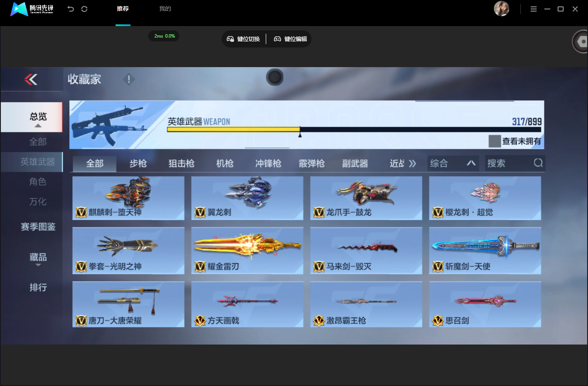This screenshot has height=386, width=588.
Task: Click the gamepad icon for 键位切换
Action: point(230,39)
